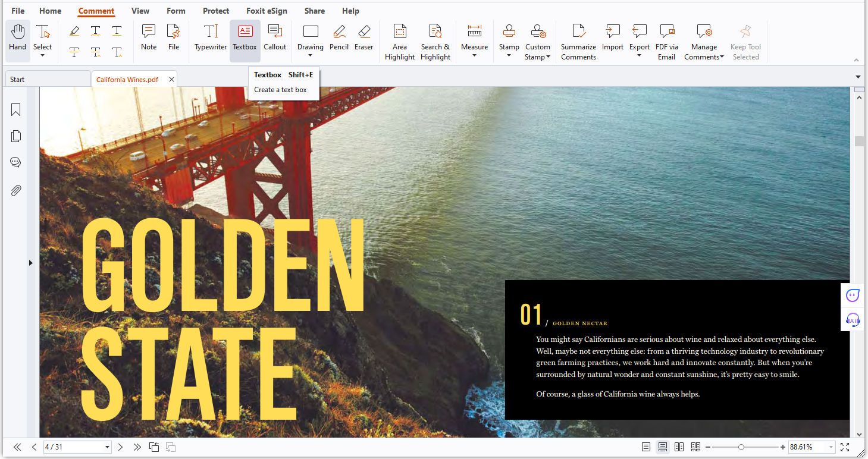Choose the Area Highlight tool
This screenshot has height=459, width=868.
coord(399,40)
